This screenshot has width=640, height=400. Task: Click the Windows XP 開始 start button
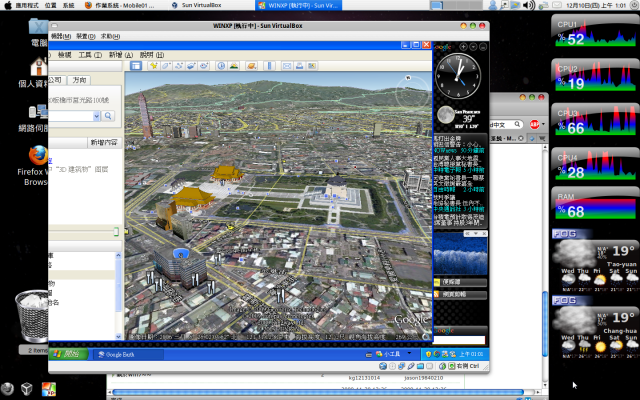(x=68, y=354)
